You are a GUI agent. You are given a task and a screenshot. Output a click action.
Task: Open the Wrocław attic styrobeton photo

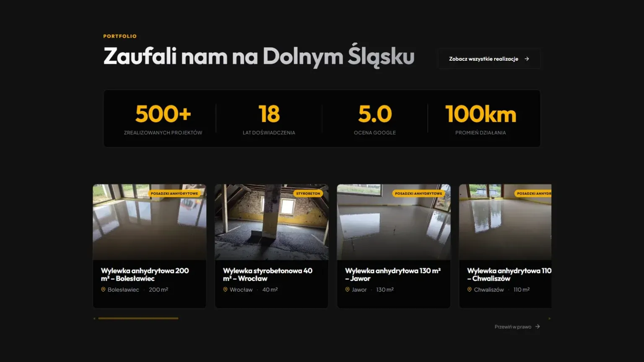272,222
